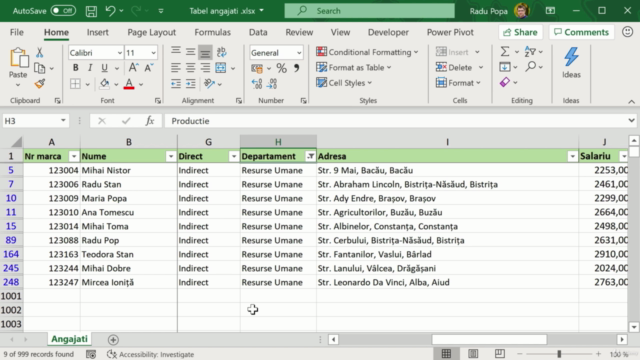Click Cell Styles button

[344, 83]
